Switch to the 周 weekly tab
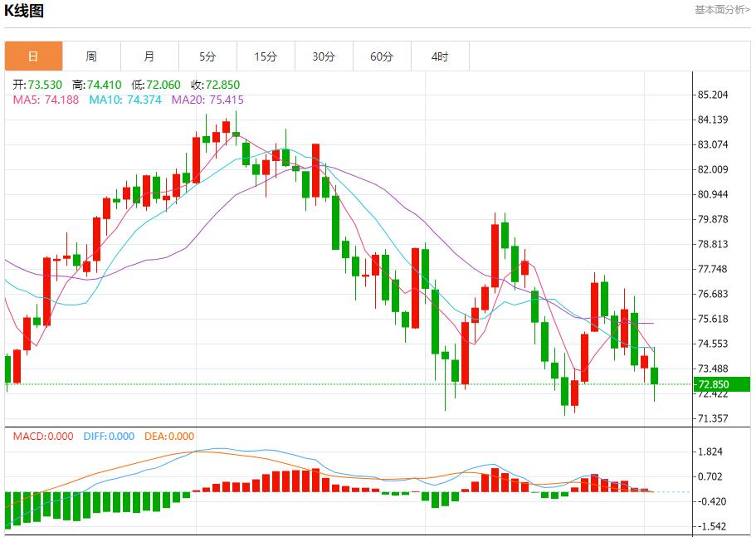Viewport: 756px width, 537px height. tap(91, 56)
